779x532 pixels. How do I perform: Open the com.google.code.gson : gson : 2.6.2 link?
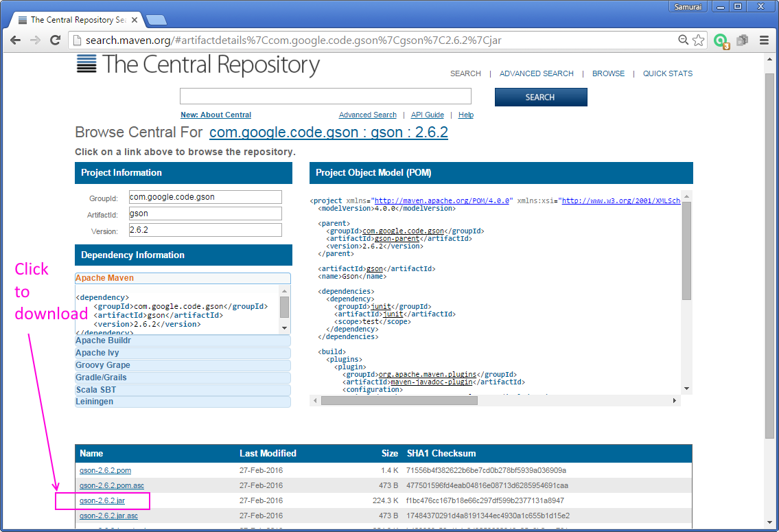328,132
